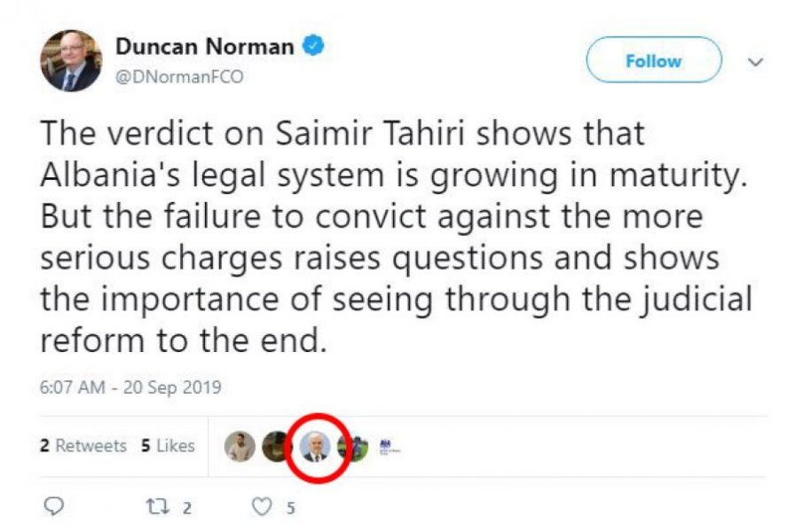The width and height of the screenshot is (795, 532).
Task: Open the Duncan Norman display name
Action: [x=205, y=47]
